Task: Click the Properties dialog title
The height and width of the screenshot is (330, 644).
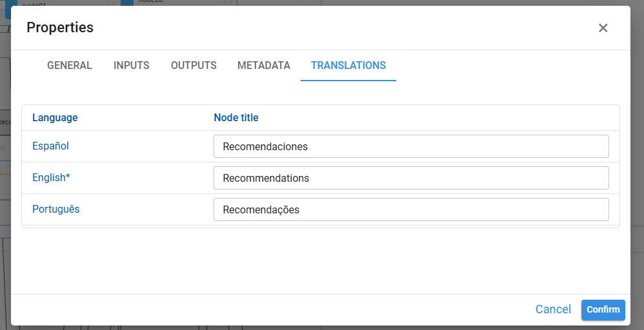Action: pos(60,28)
